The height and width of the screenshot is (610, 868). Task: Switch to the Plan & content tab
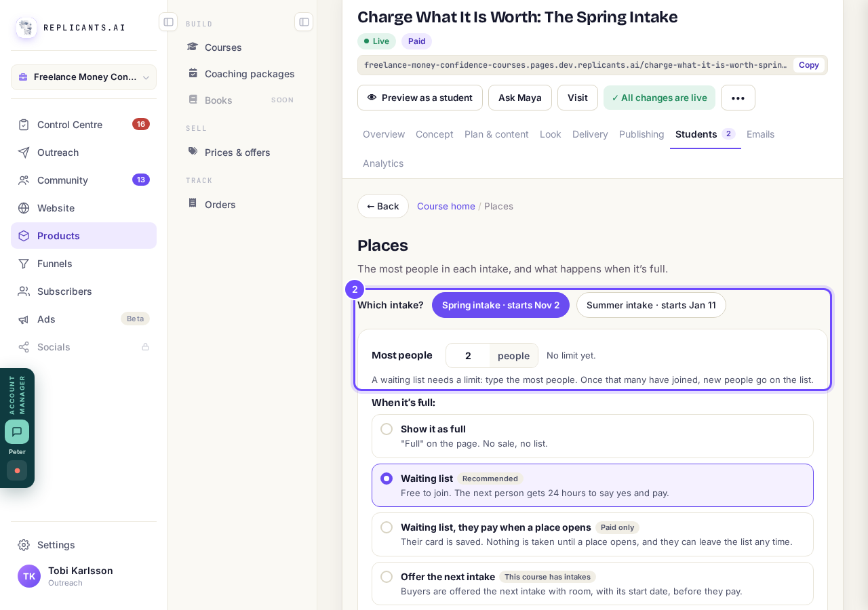(496, 134)
